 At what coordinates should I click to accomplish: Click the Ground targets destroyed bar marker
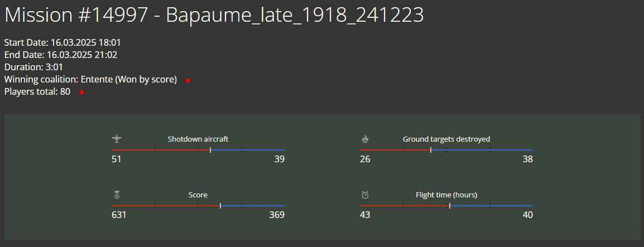[430, 150]
